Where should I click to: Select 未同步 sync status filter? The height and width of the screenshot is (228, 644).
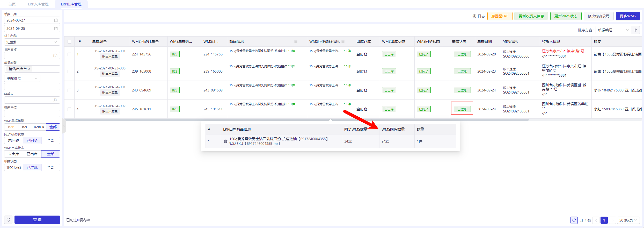(13, 140)
